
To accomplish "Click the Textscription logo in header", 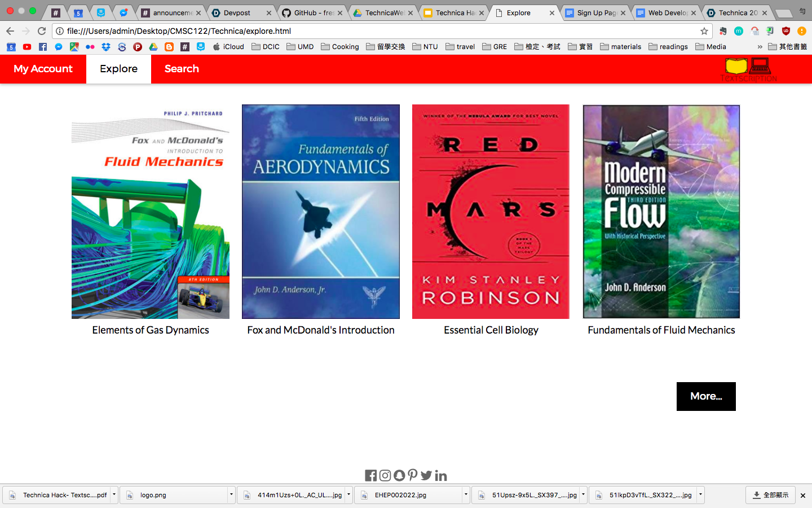I will (749, 69).
